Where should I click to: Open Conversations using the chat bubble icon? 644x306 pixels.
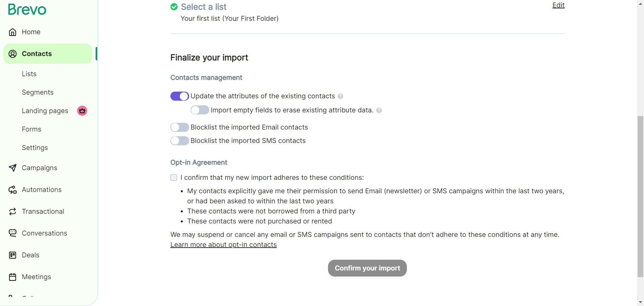[x=12, y=233]
